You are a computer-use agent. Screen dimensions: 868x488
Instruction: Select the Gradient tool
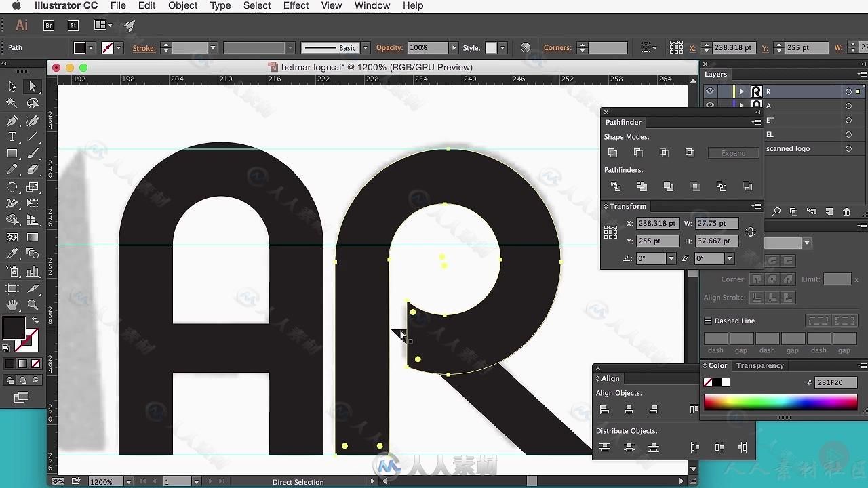tap(33, 238)
